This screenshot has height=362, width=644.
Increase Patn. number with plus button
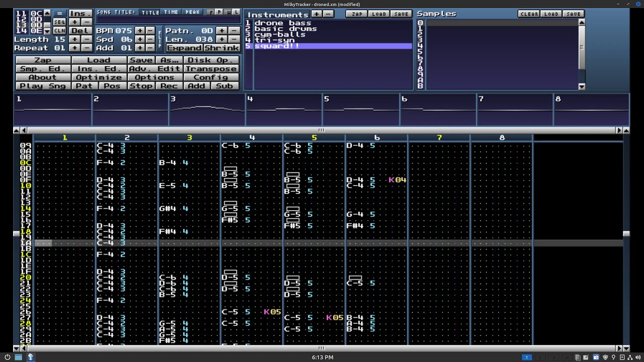(222, 31)
